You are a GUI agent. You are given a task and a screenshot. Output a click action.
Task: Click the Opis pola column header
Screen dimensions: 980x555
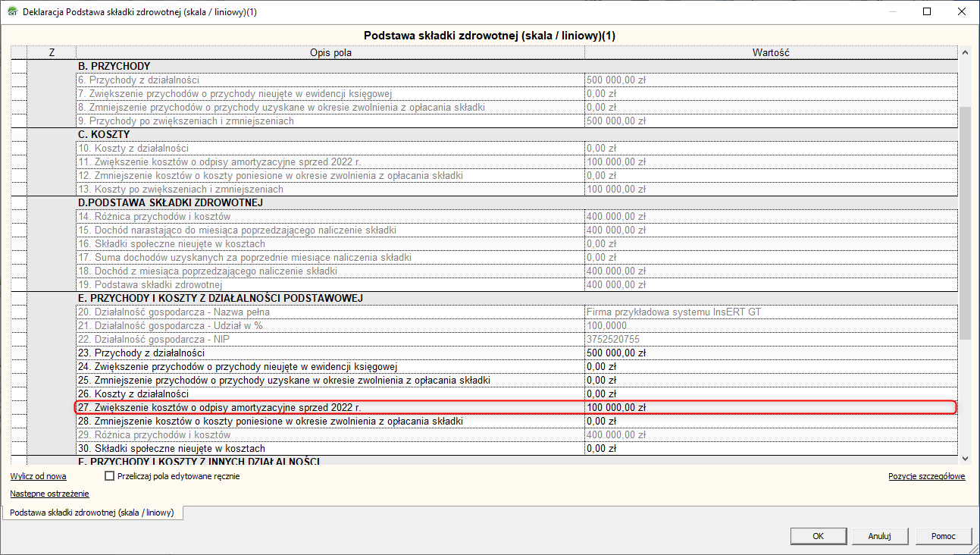330,52
